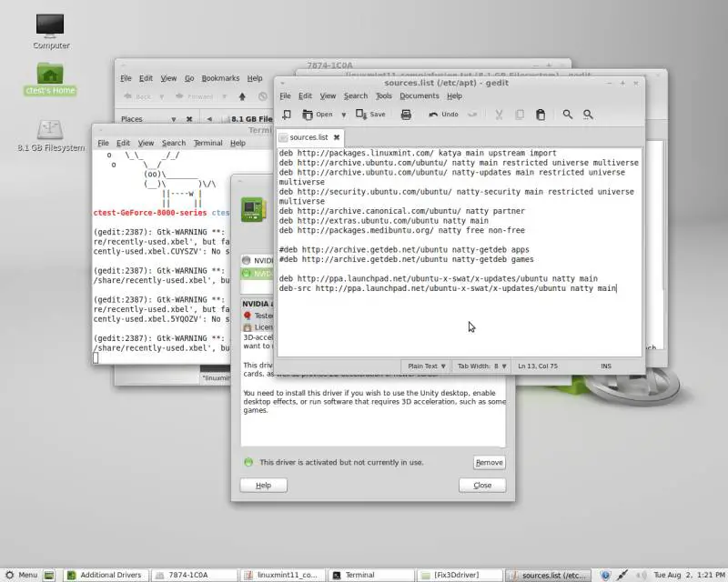Viewport: 728px width, 582px height.
Task: Click the 8.1 GB File path button
Action: point(248,119)
